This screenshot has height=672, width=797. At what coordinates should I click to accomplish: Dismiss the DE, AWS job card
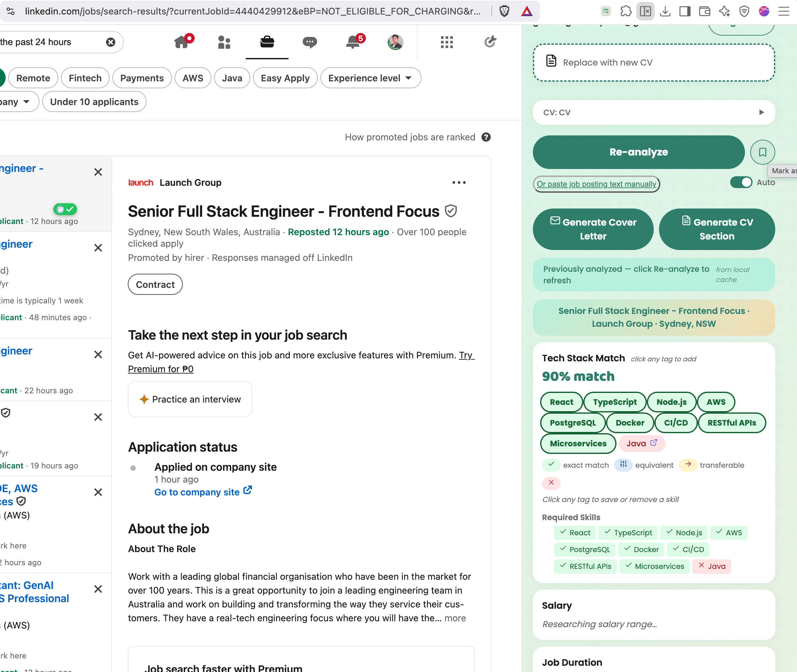coord(98,492)
